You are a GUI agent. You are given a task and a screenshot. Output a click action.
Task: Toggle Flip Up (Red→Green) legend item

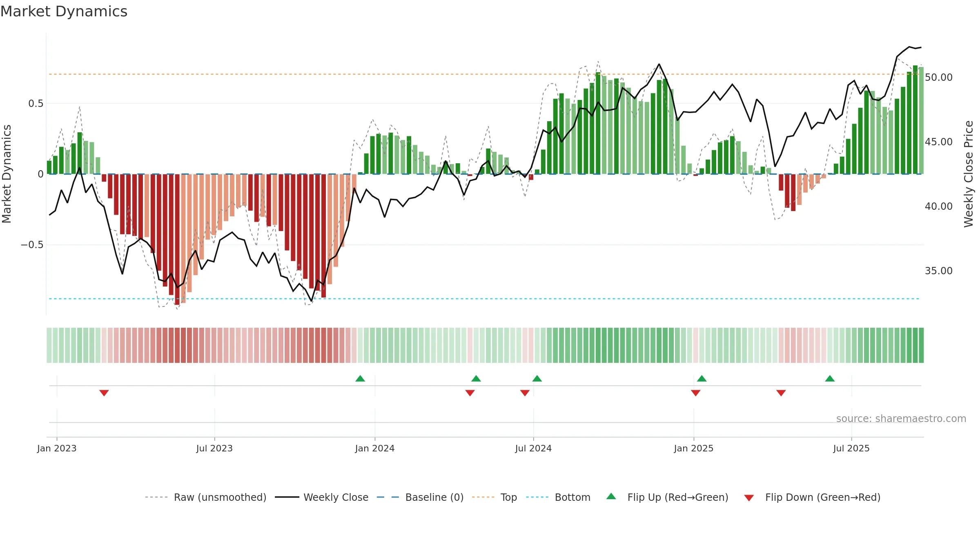tap(667, 497)
